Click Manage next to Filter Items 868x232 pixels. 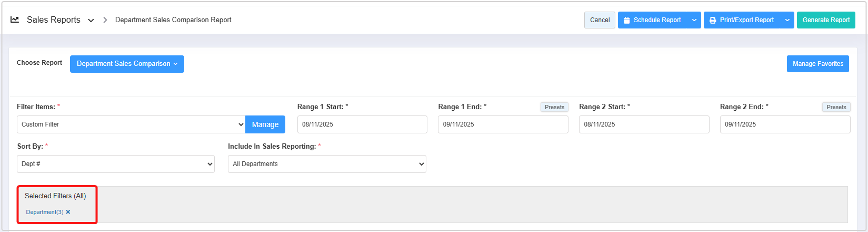coord(265,124)
